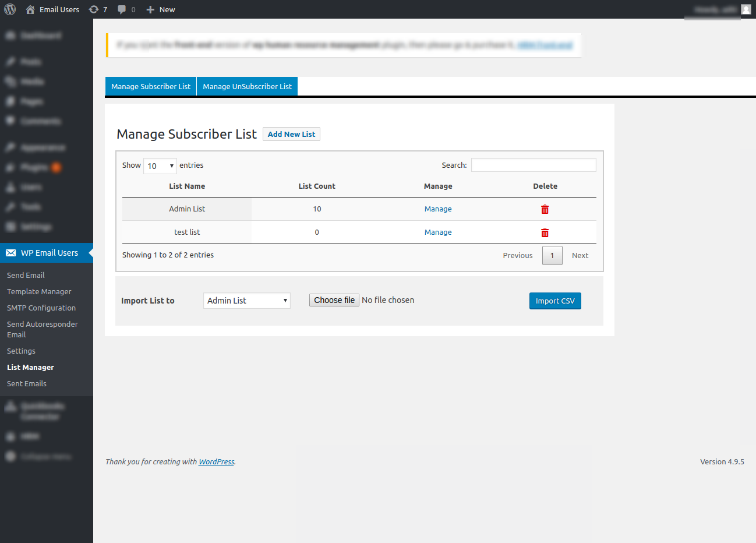Click the plus New icon in admin bar

point(150,9)
